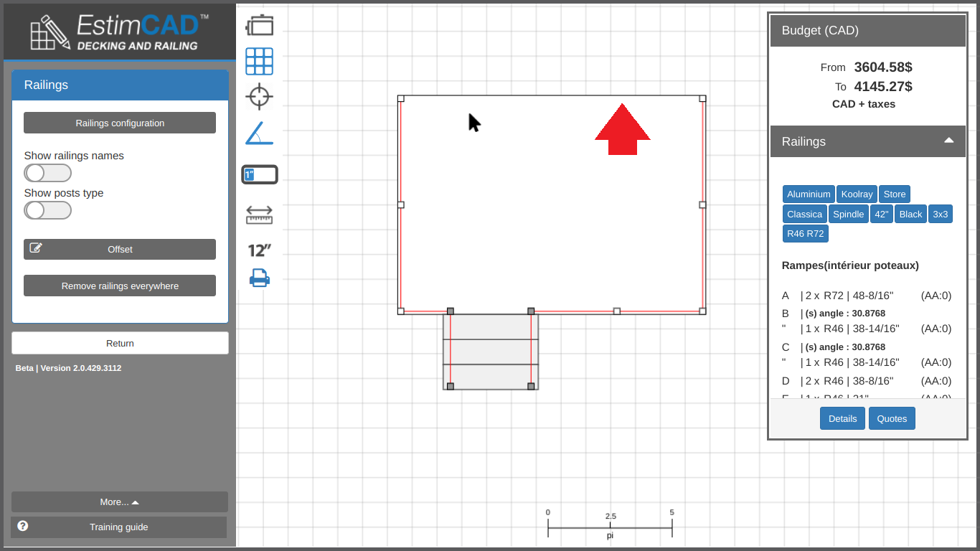Click the Offset button
Viewport: 980px width, 551px height.
tap(120, 250)
